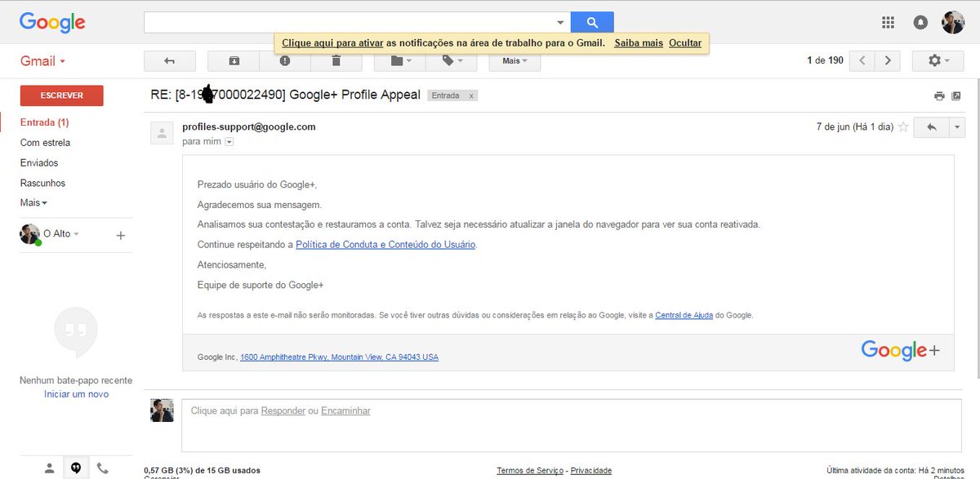Image resolution: width=980 pixels, height=479 pixels.
Task: Click Responder in reply box
Action: coord(283,410)
